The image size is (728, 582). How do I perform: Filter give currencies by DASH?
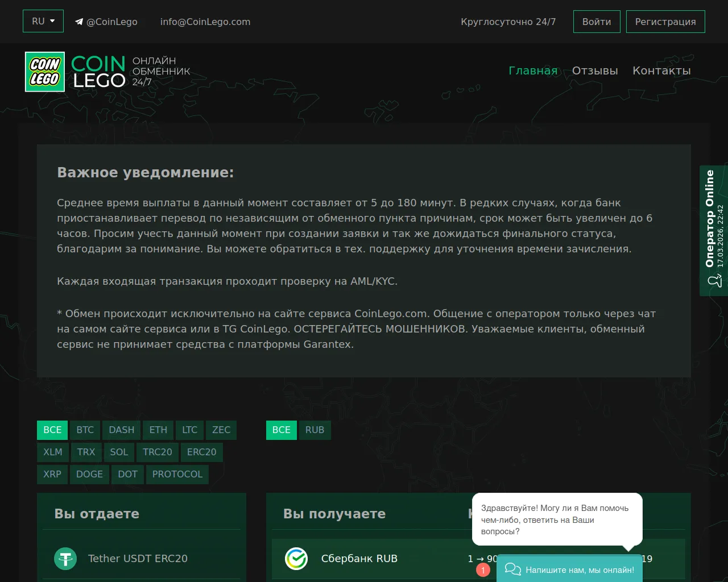(x=122, y=430)
